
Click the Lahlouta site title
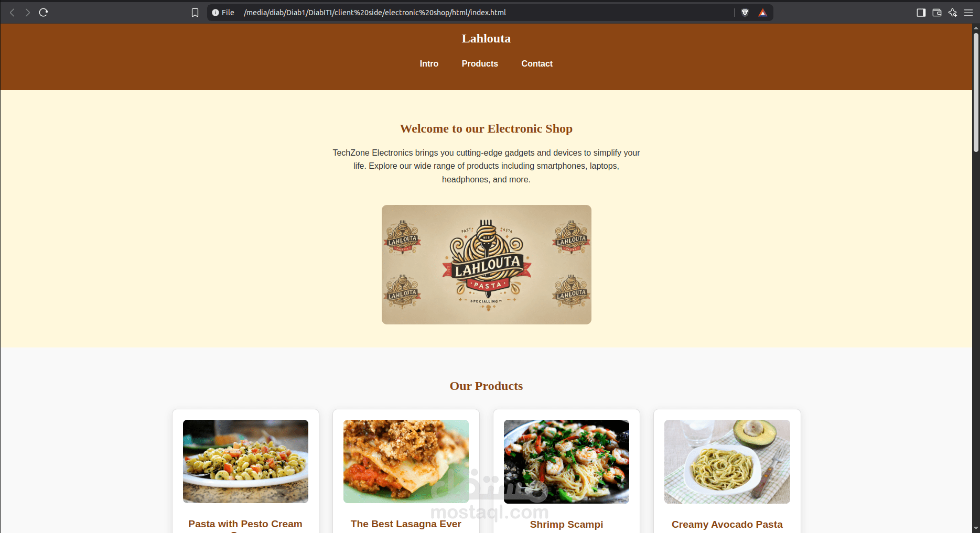486,38
